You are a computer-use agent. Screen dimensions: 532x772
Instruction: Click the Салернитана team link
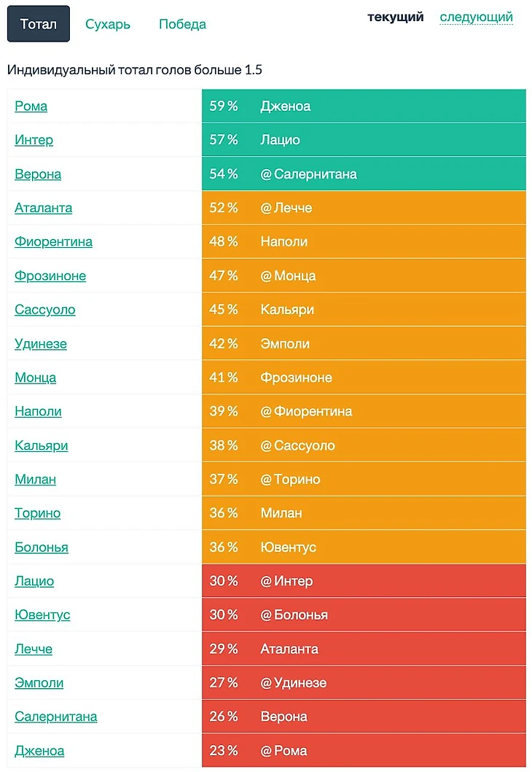pyautogui.click(x=56, y=717)
